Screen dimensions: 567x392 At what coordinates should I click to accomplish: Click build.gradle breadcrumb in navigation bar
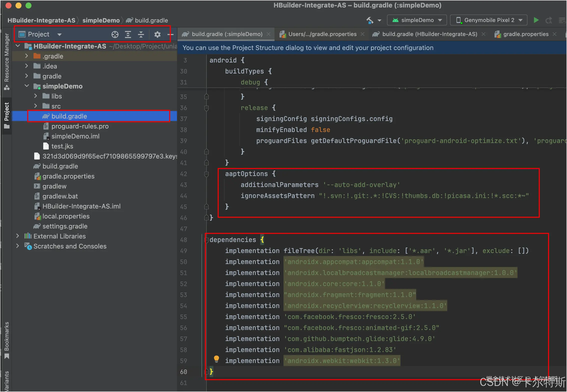[147, 20]
